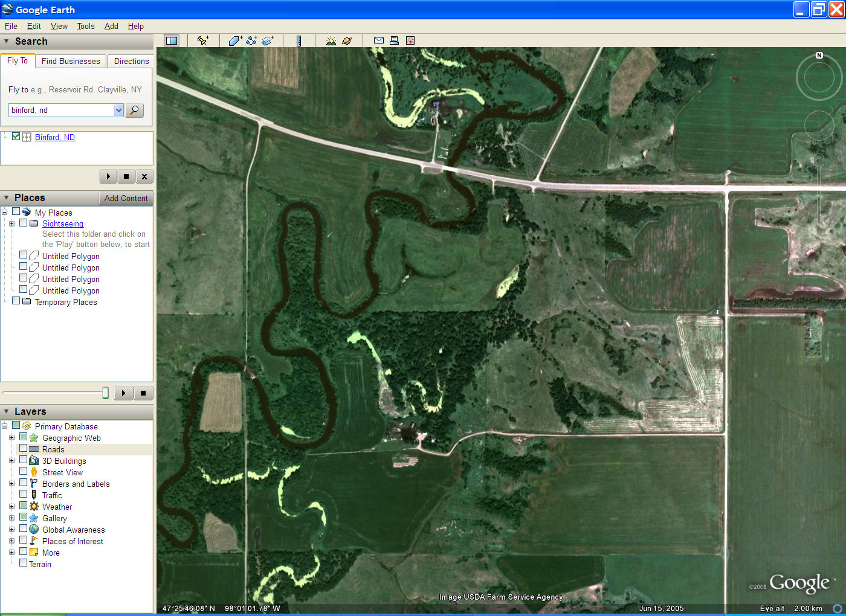Click the Weather sun layer icon

[x=34, y=506]
